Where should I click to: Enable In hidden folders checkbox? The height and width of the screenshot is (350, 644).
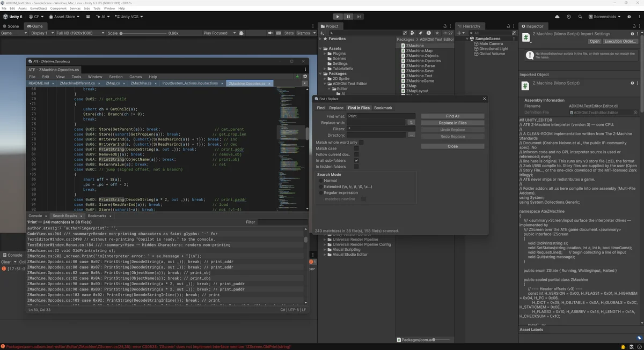(356, 167)
